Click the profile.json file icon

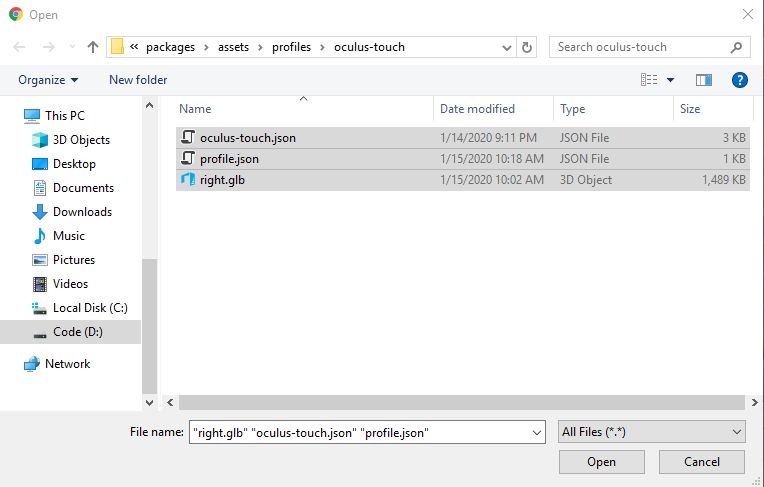pyautogui.click(x=188, y=158)
